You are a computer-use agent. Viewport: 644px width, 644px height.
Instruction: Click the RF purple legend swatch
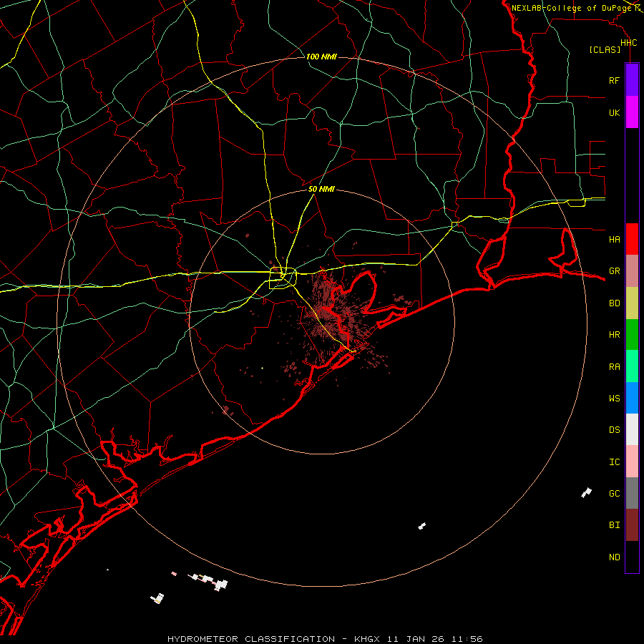632,80
